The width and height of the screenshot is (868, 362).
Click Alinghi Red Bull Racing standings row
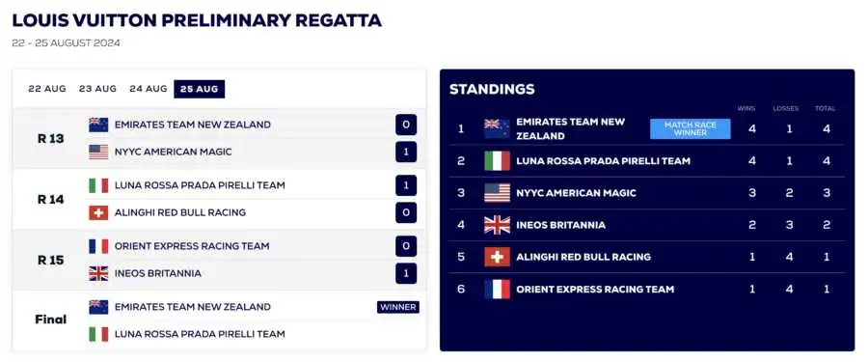coord(647,257)
